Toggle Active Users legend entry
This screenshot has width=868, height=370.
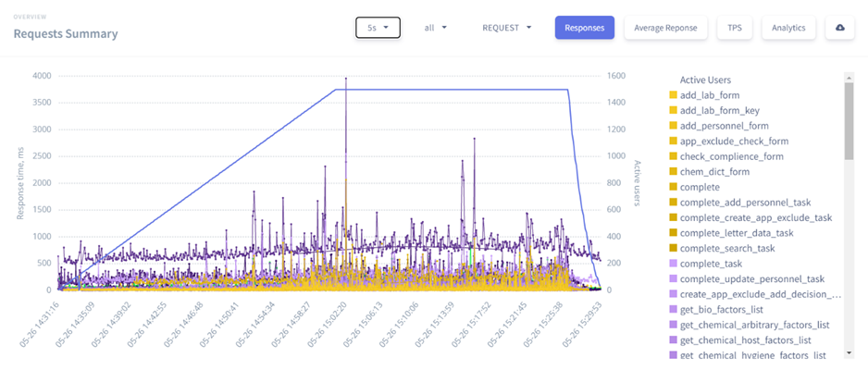(705, 80)
